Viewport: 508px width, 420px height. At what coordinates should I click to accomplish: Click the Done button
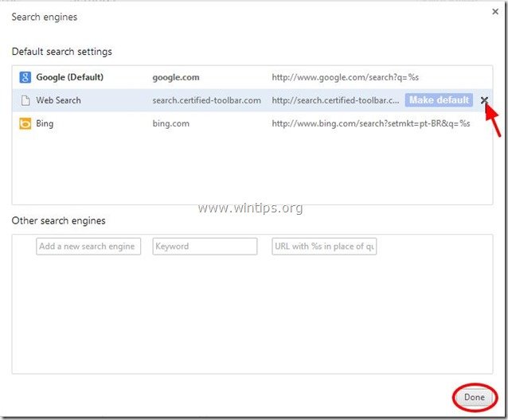(x=475, y=397)
